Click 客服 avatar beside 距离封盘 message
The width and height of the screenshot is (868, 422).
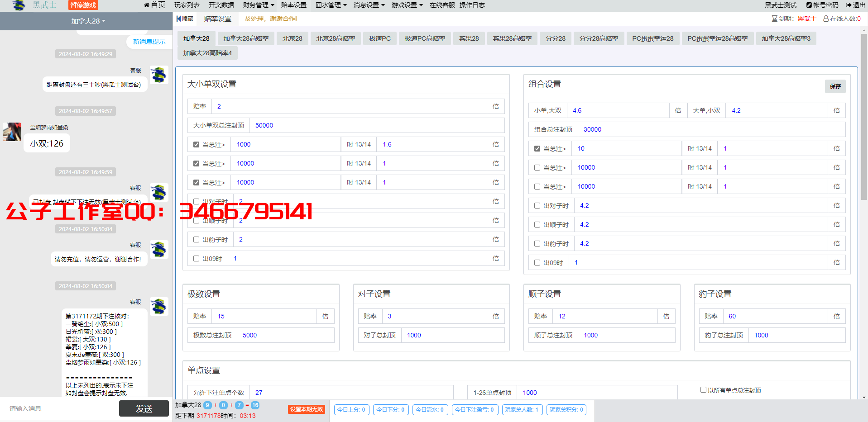click(x=159, y=75)
